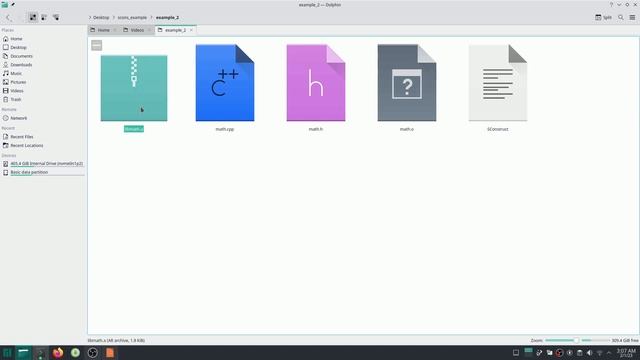Open the 465.4 GiB Internal Drive
The image size is (640, 360).
tap(43, 163)
